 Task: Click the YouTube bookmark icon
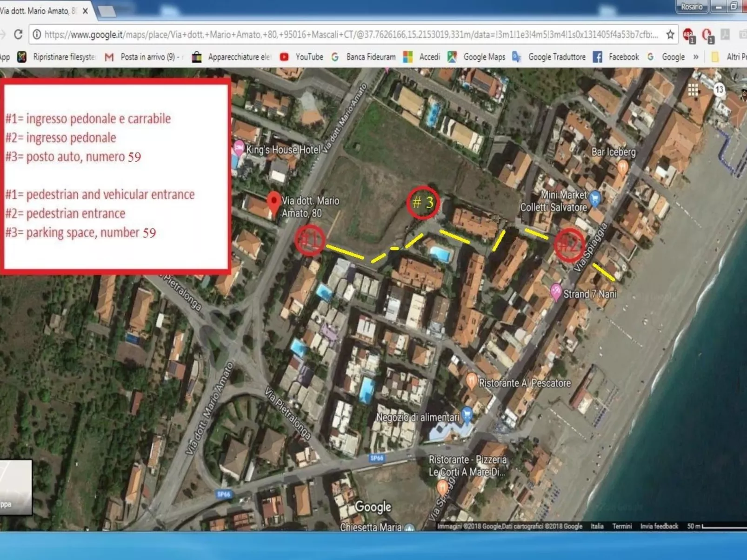pos(284,57)
